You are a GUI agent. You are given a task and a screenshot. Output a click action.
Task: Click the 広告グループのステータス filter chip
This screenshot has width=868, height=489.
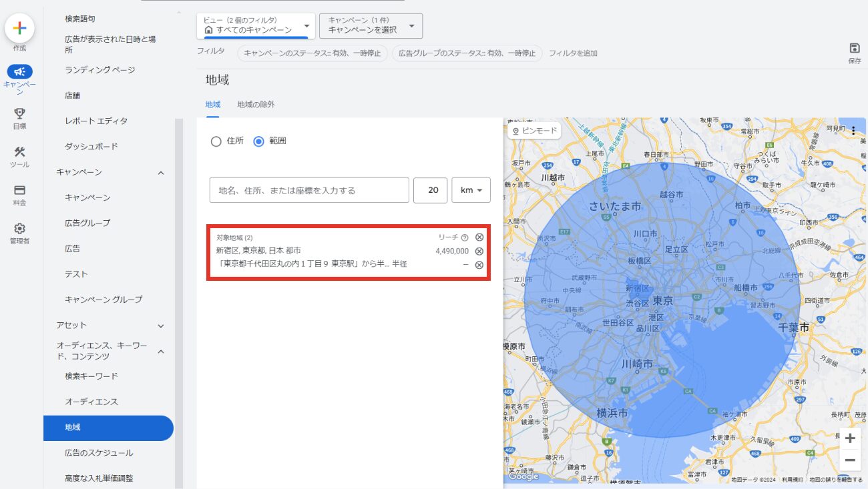click(x=467, y=53)
